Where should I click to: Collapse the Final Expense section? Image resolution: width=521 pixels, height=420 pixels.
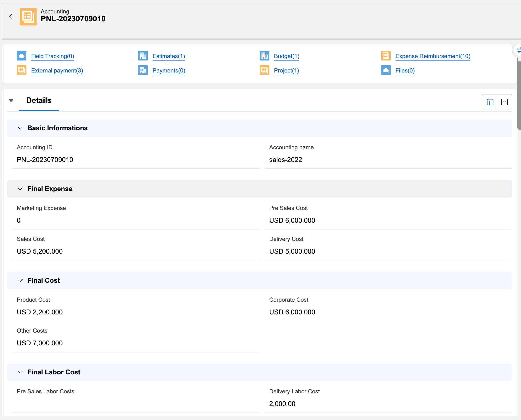tap(20, 189)
